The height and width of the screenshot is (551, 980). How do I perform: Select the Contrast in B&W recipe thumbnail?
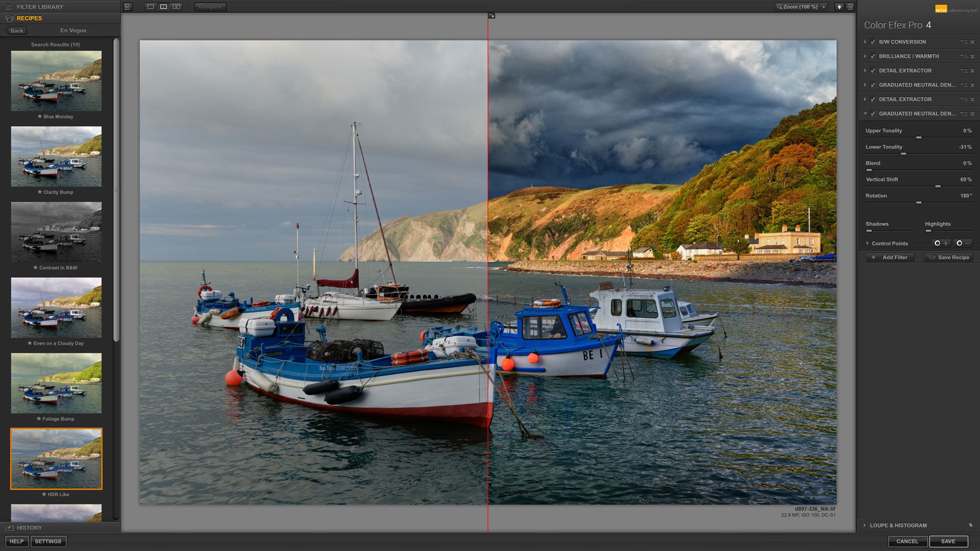[x=56, y=232]
